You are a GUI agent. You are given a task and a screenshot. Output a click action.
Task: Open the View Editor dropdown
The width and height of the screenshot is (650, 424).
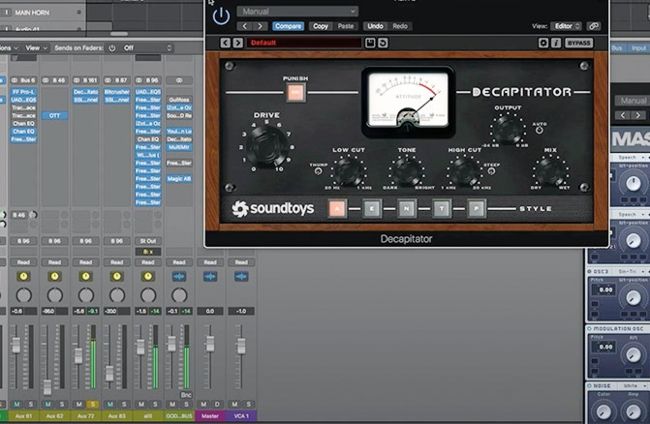coord(566,26)
